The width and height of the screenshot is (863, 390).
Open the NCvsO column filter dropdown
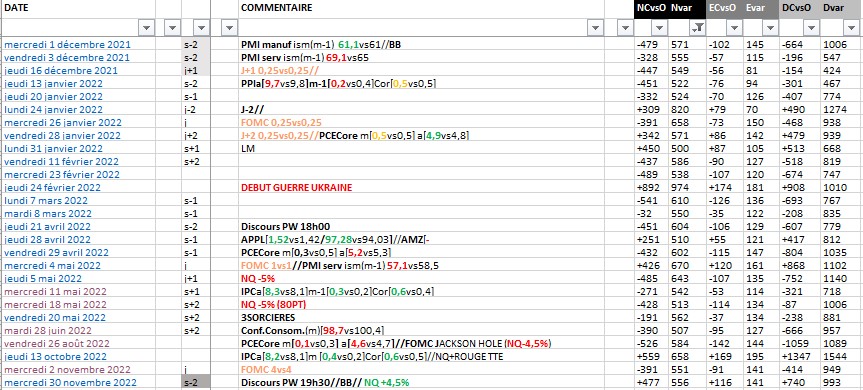pyautogui.click(x=660, y=28)
